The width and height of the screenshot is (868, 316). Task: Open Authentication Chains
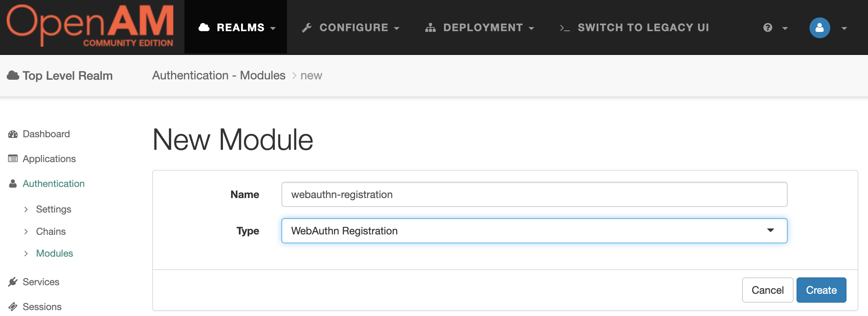coord(51,231)
